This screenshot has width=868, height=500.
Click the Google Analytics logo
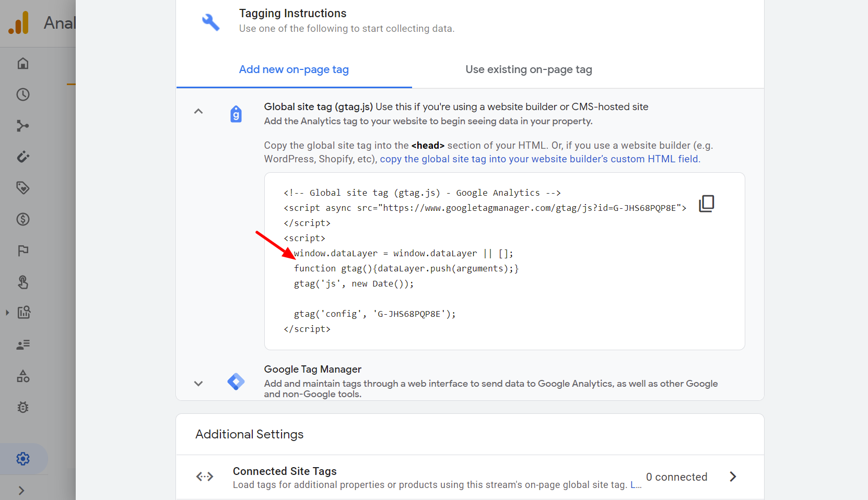[19, 23]
